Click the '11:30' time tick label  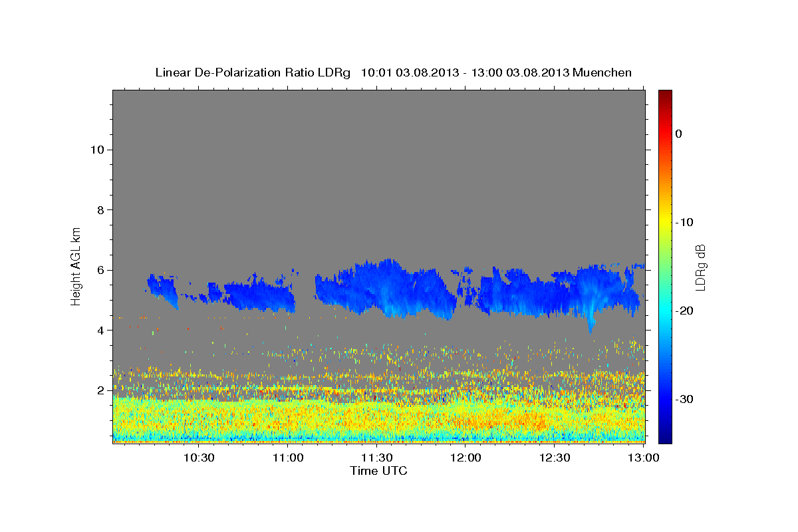point(377,458)
